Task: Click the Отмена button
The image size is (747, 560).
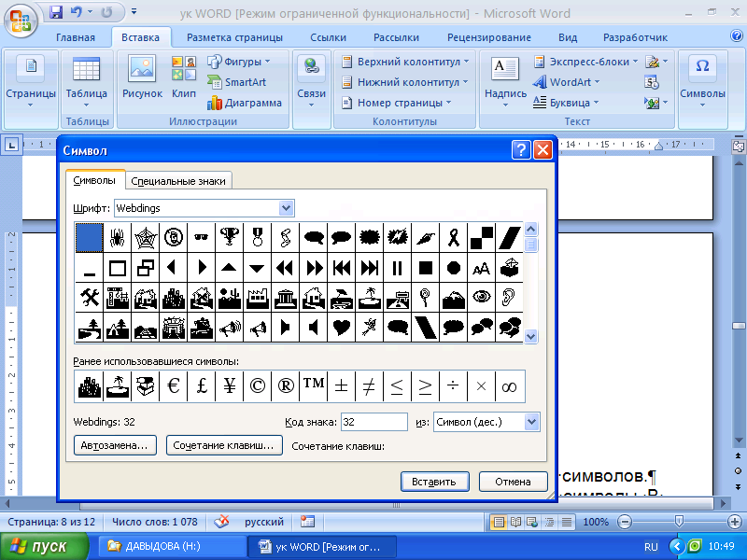Action: (513, 482)
